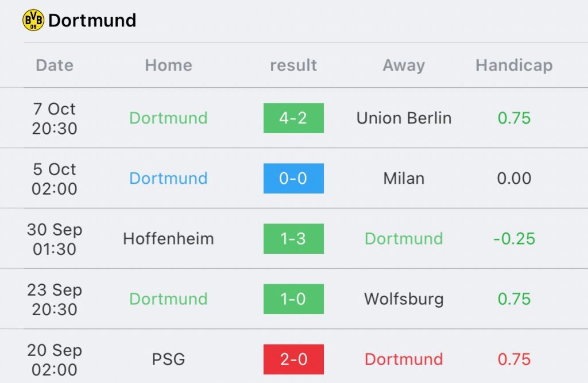Screen dimensions: 588x383
Task: Select the Date column header
Action: point(55,65)
